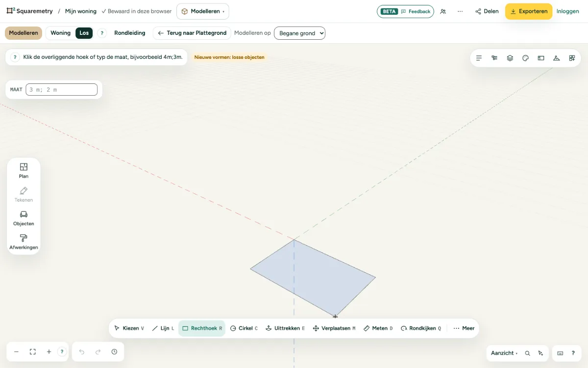Click Terug naar Plattegrond button
Image resolution: width=588 pixels, height=368 pixels.
click(x=192, y=33)
